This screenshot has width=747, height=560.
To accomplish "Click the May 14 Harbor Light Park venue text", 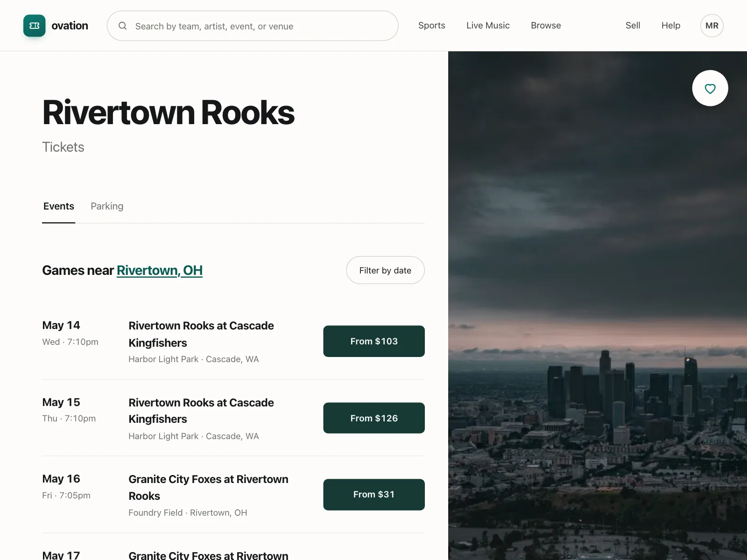I will pyautogui.click(x=194, y=359).
